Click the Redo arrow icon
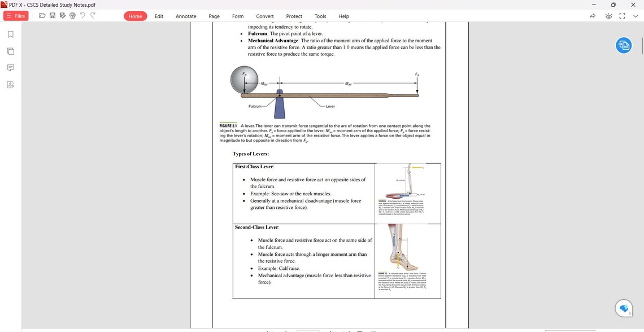The height and width of the screenshot is (332, 644). (92, 16)
